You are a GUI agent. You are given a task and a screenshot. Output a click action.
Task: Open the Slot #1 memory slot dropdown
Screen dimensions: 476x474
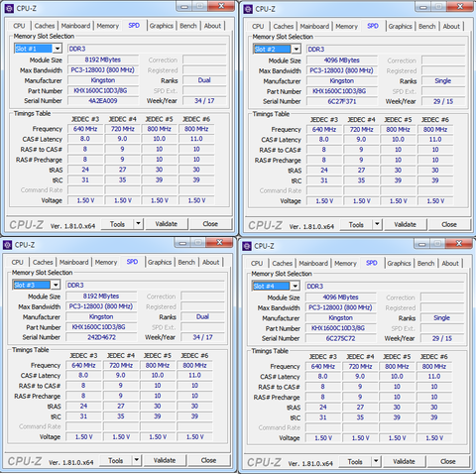click(x=58, y=49)
